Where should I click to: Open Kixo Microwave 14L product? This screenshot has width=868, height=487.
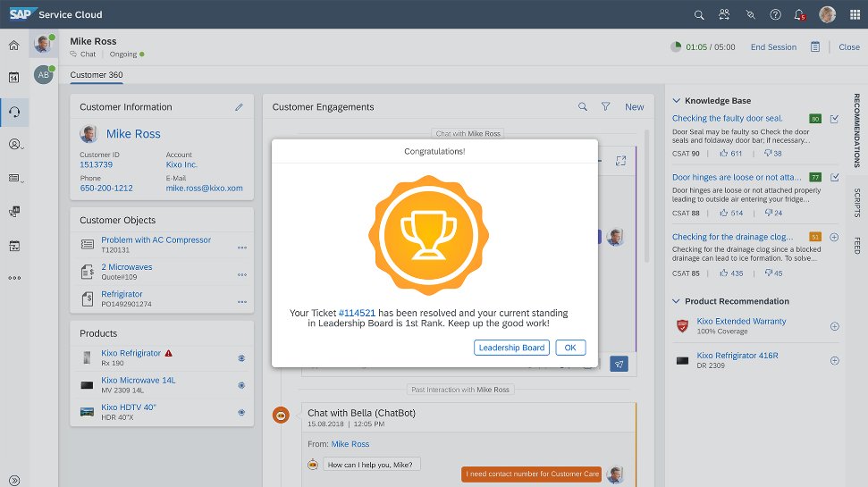pos(138,380)
